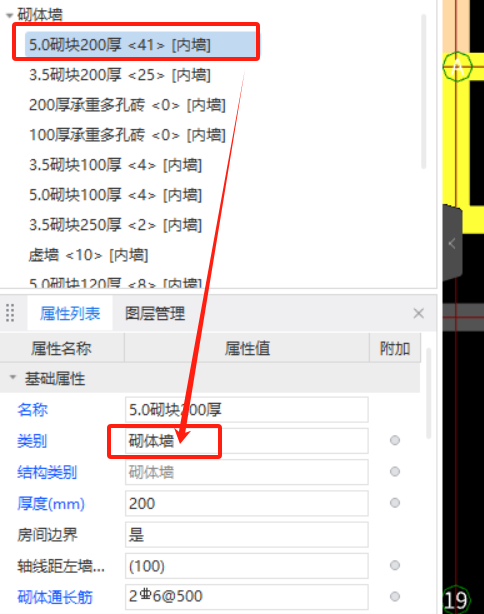Edit the 轴线距左墙 value (100)
484x614 pixels.
point(247,566)
